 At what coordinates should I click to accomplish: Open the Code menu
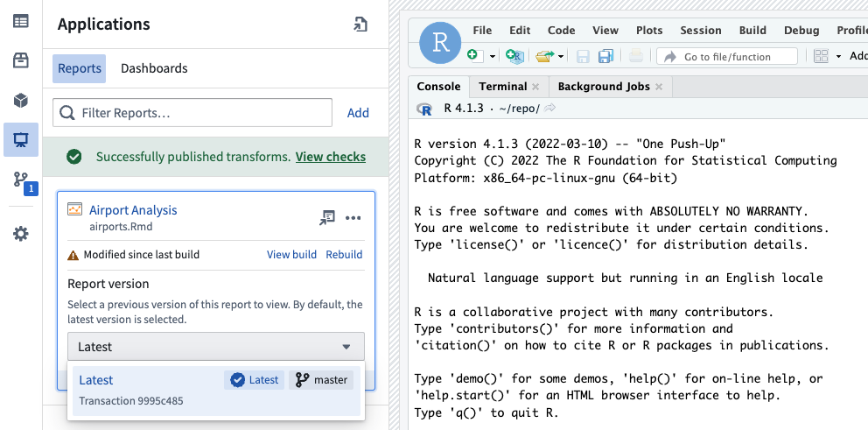point(562,31)
